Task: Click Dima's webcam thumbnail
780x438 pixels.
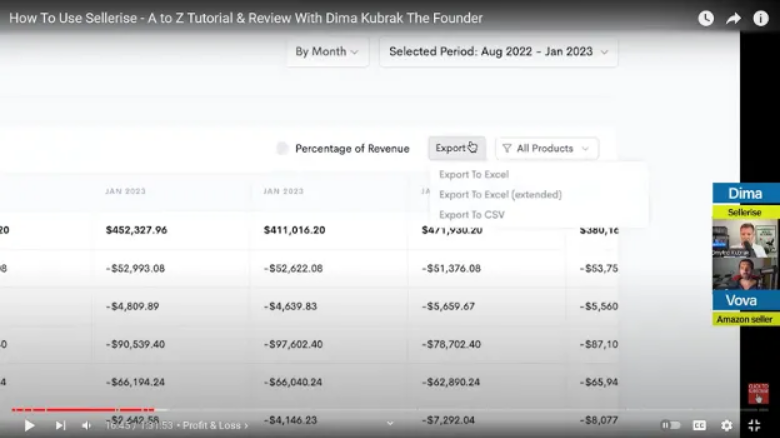Action: coord(745,238)
